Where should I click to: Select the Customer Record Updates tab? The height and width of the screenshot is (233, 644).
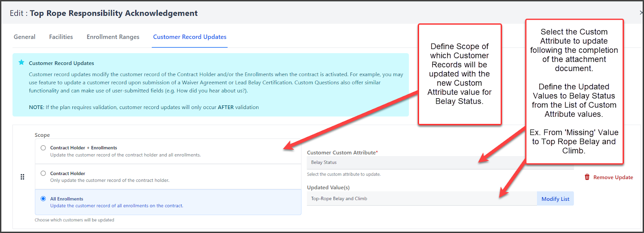(190, 37)
